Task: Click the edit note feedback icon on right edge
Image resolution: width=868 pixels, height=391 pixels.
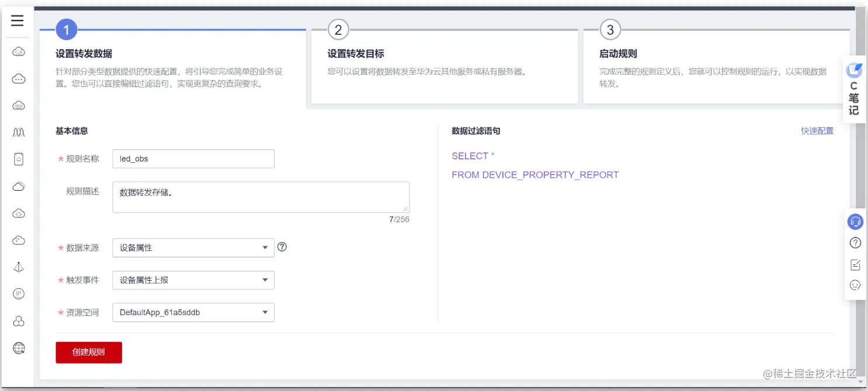Action: [x=855, y=264]
